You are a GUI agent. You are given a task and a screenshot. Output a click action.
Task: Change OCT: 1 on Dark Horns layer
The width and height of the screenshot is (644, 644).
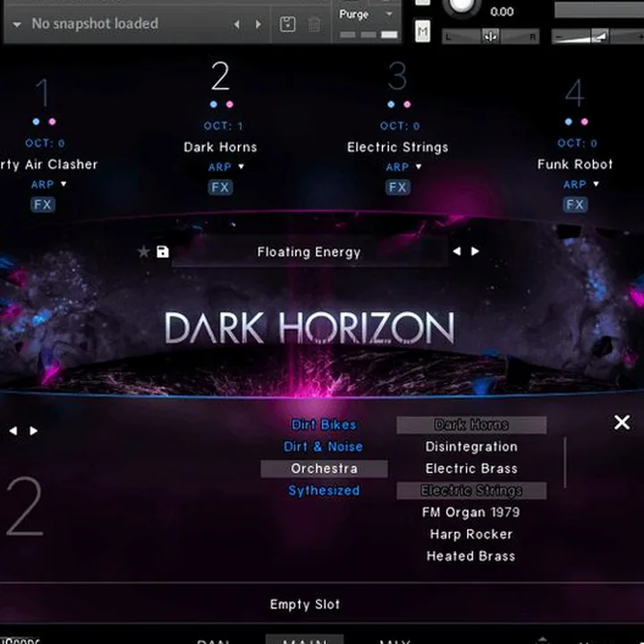(223, 126)
